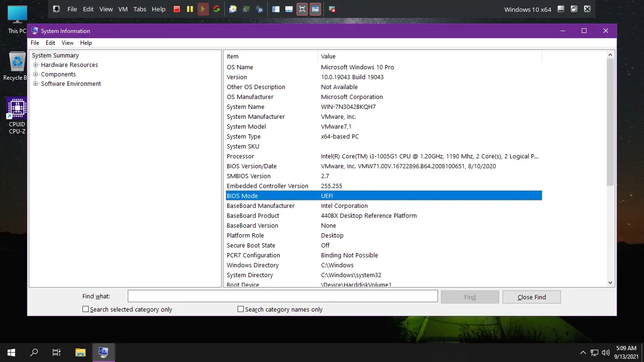Select the OS Name row

click(x=384, y=67)
